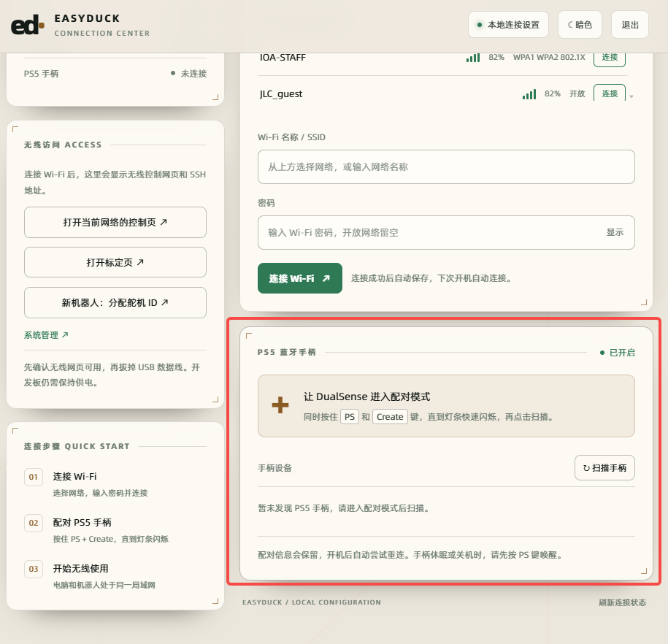
Task: Click the 无线访问 ACCESS section heading
Action: tap(63, 145)
